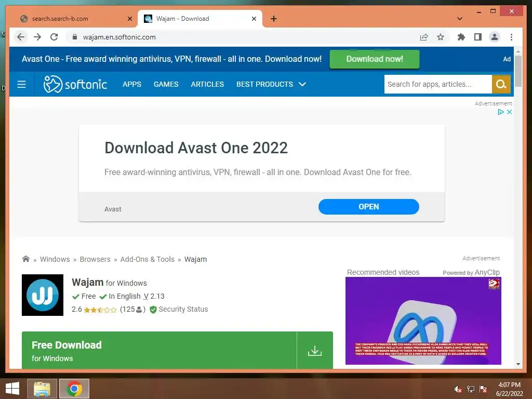Click the Powered by AnyClip label
The height and width of the screenshot is (399, 532).
click(x=471, y=272)
